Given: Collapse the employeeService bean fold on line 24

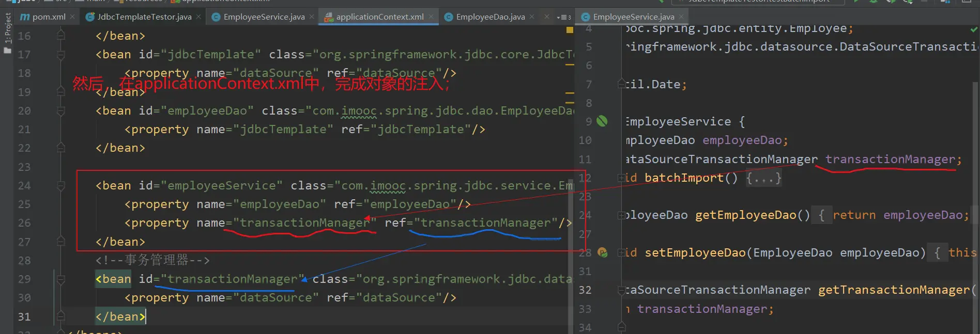Looking at the screenshot, I should 61,186.
